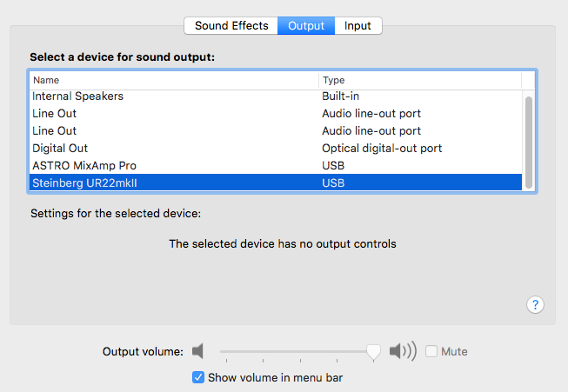
Task: Pick the Steinberg UR22mkII device
Action: point(90,183)
